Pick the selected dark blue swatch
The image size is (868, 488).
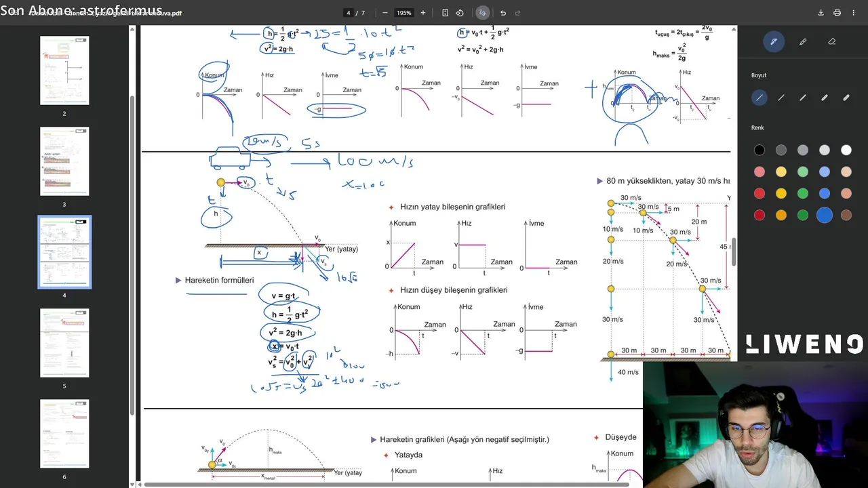point(825,216)
